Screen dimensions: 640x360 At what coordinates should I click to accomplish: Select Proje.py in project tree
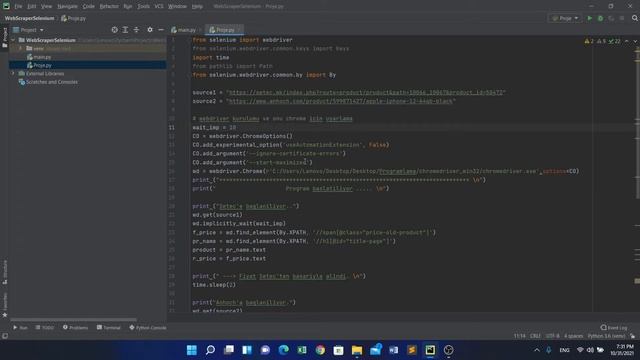click(x=42, y=65)
